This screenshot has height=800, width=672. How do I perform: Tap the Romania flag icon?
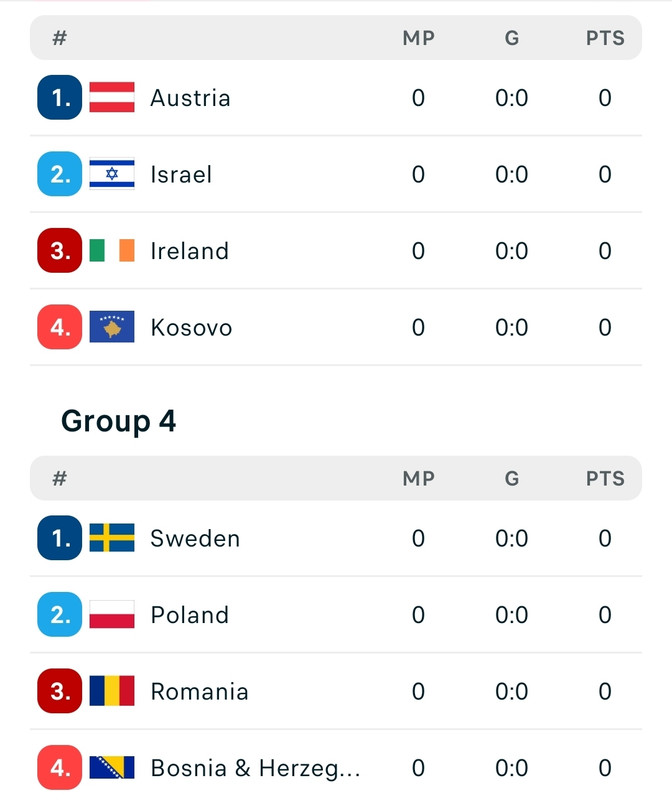point(112,691)
